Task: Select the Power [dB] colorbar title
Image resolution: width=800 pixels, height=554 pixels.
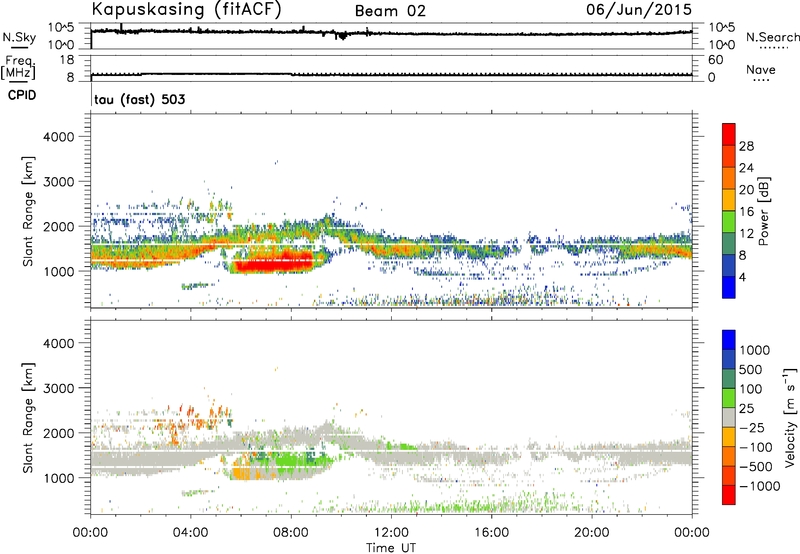Action: [x=763, y=211]
